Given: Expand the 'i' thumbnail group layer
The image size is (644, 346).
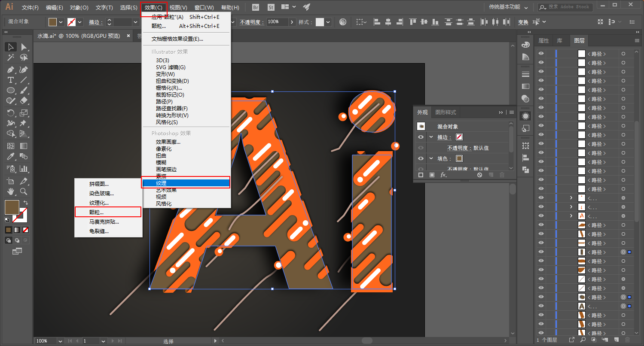Looking at the screenshot, I should pos(571,207).
